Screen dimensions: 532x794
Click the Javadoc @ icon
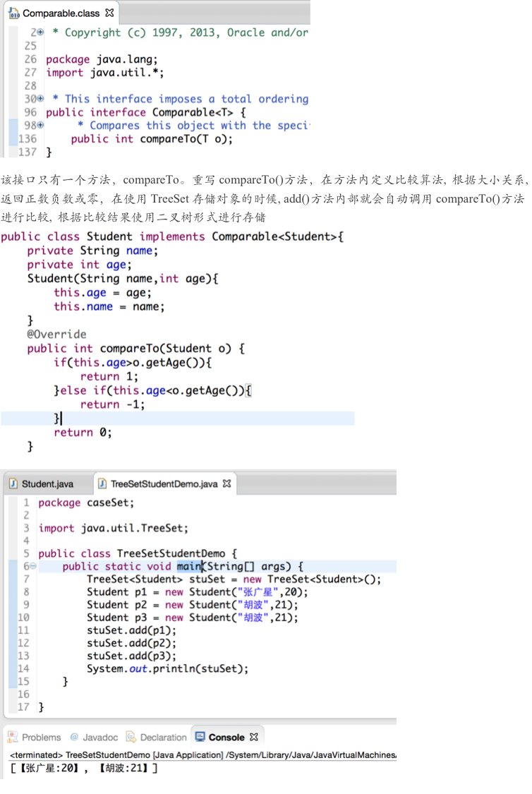[x=74, y=737]
